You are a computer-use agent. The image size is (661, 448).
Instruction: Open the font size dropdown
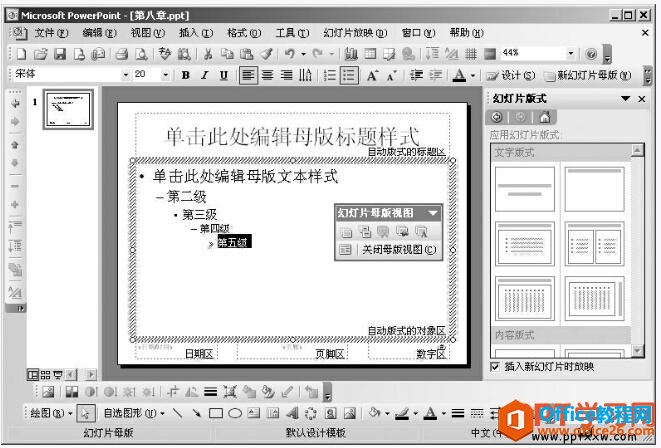pos(166,75)
